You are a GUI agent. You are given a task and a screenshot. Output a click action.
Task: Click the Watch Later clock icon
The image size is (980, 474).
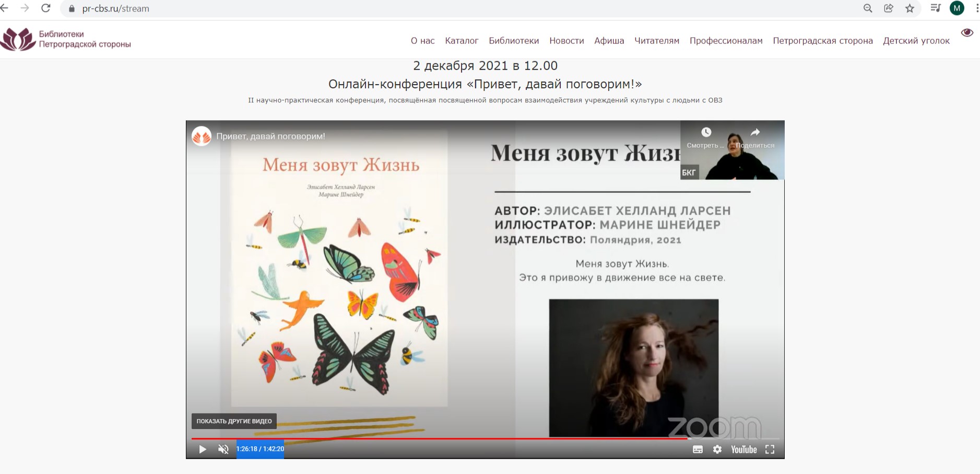(x=706, y=133)
